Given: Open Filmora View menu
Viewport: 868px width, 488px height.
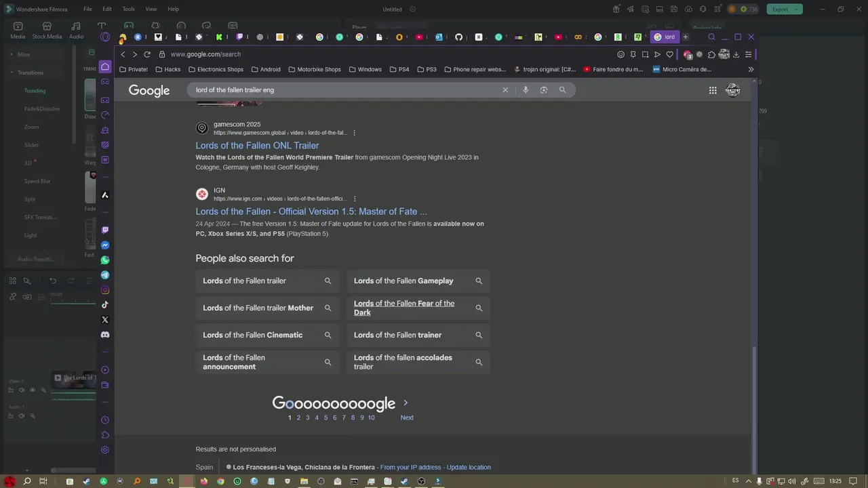Looking at the screenshot, I should (151, 9).
